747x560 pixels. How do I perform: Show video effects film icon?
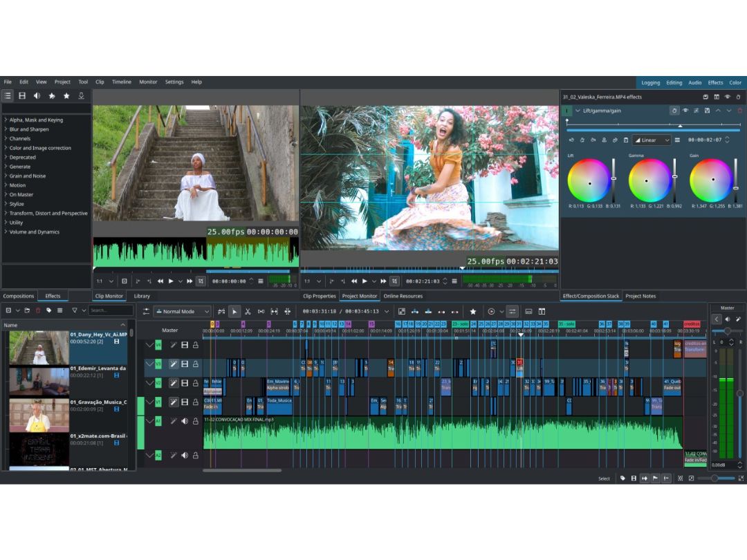click(22, 95)
